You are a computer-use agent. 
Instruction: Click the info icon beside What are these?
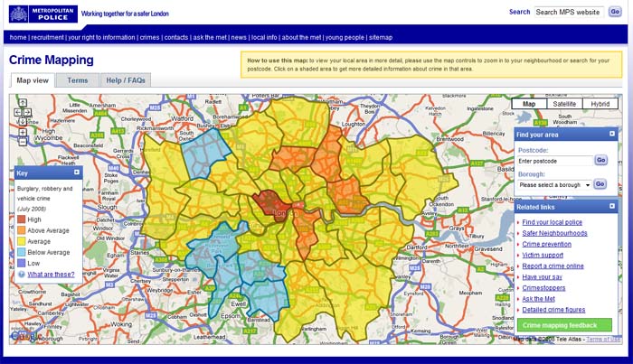22,274
